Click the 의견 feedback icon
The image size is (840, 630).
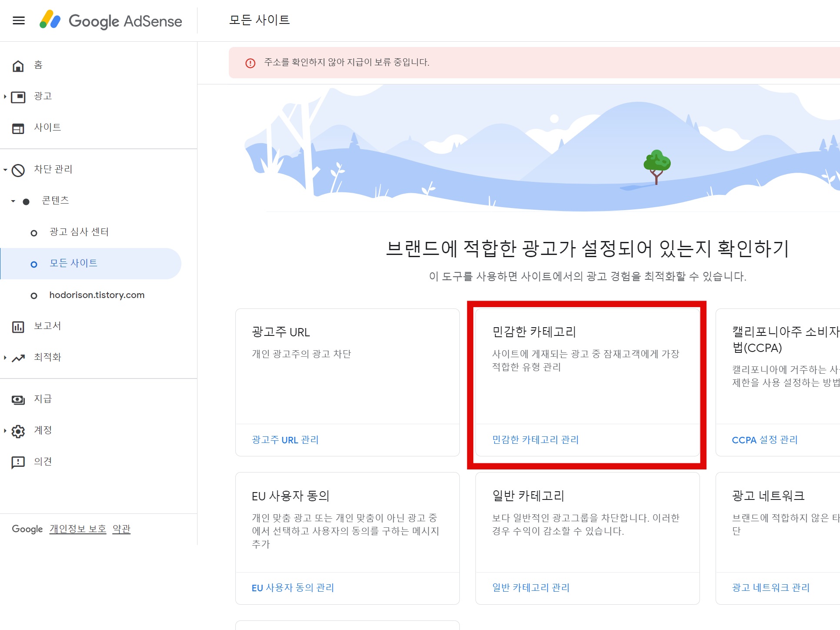tap(18, 462)
